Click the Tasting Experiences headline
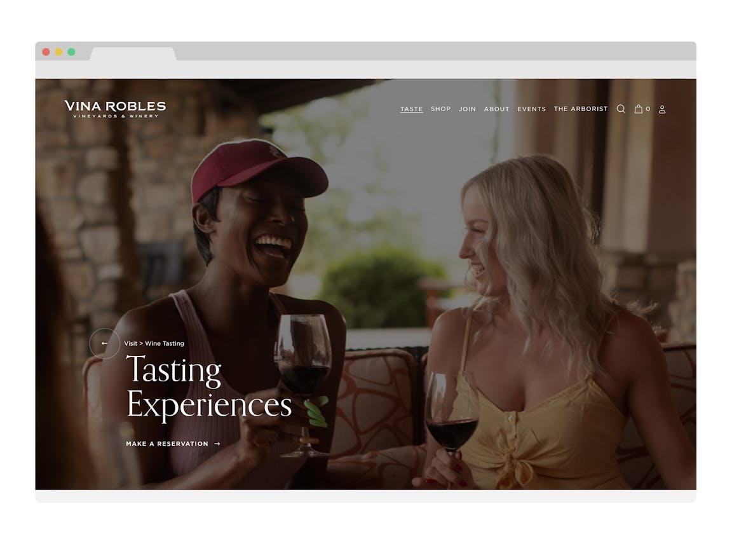The height and width of the screenshot is (560, 732). 208,386
